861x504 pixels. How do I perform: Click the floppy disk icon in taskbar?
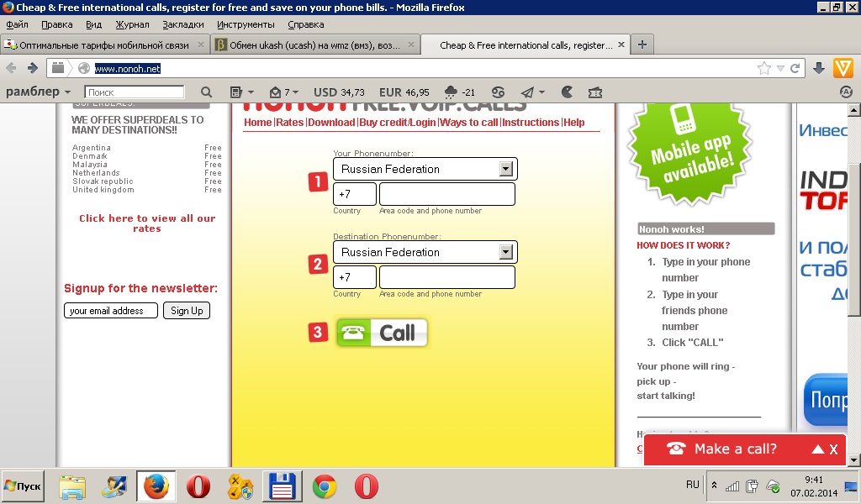283,486
